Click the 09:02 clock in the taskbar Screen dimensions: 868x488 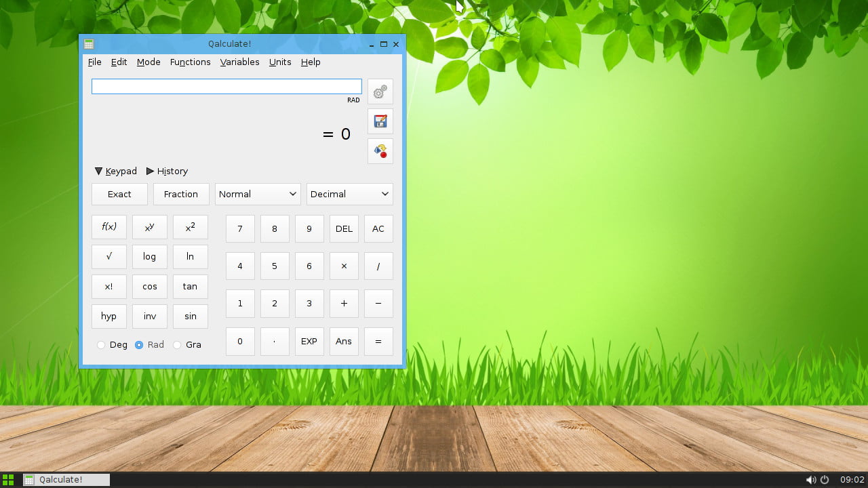point(852,480)
